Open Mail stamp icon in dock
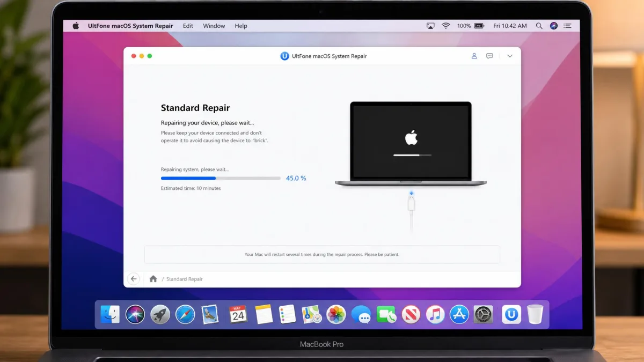 point(210,314)
